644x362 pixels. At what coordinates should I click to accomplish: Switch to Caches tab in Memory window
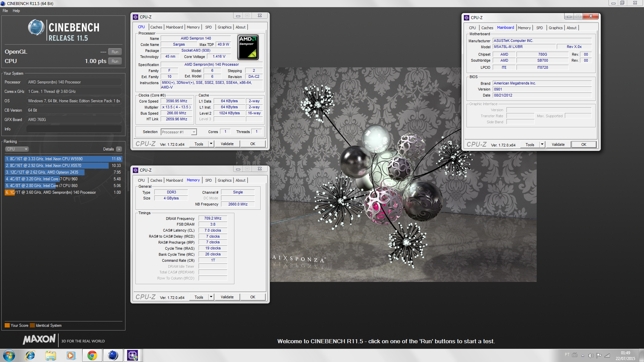tap(156, 180)
